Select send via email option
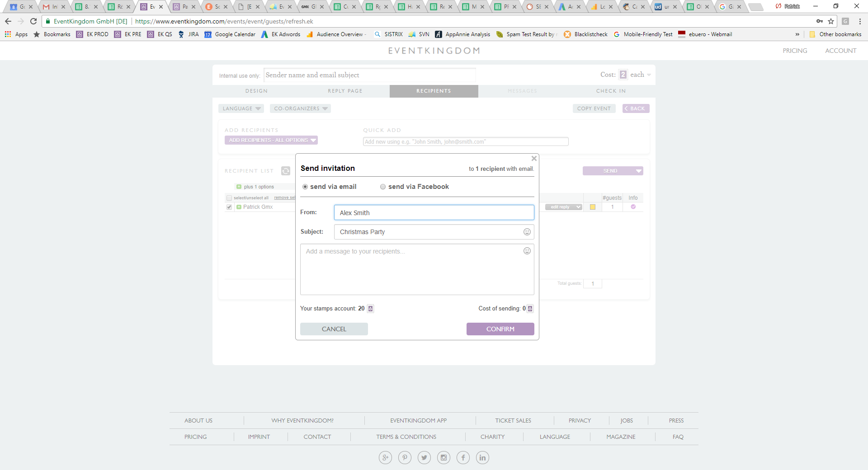The image size is (868, 470). (x=305, y=187)
